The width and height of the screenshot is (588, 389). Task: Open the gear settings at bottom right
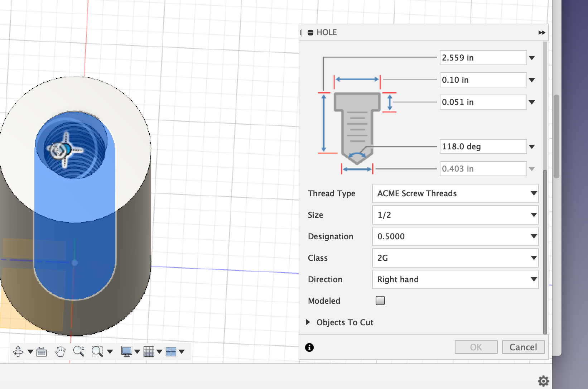(x=544, y=381)
